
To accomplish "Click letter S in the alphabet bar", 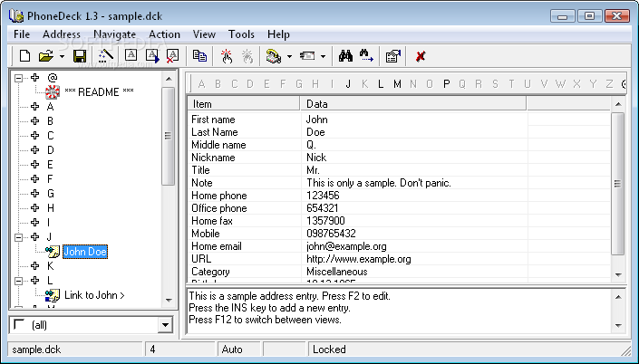I will pyautogui.click(x=495, y=84).
